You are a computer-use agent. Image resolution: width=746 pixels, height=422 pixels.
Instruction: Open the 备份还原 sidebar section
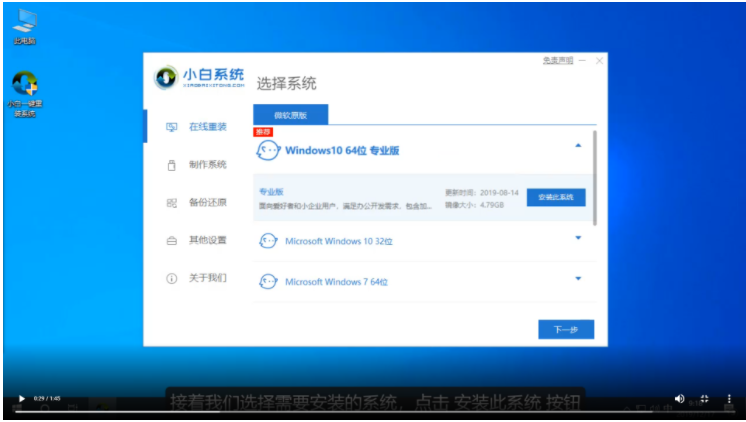point(196,202)
